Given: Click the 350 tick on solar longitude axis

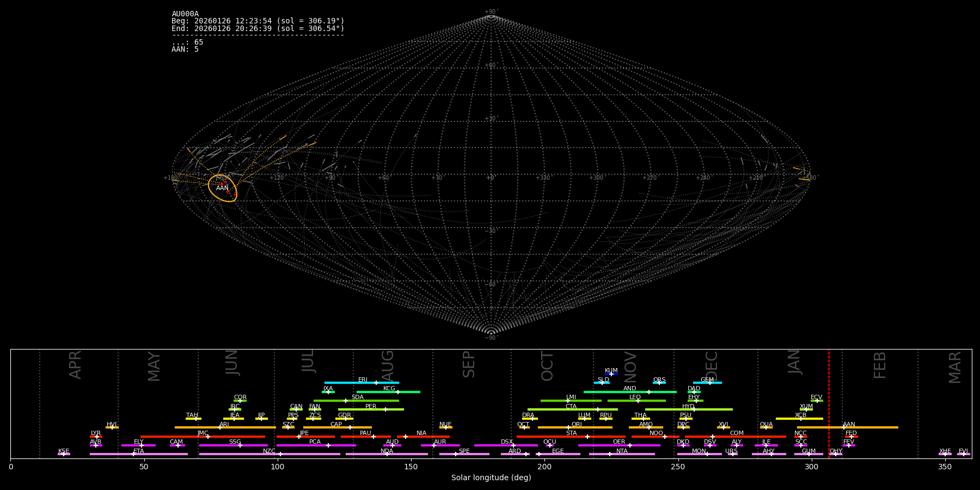Looking at the screenshot, I should pos(945,467).
